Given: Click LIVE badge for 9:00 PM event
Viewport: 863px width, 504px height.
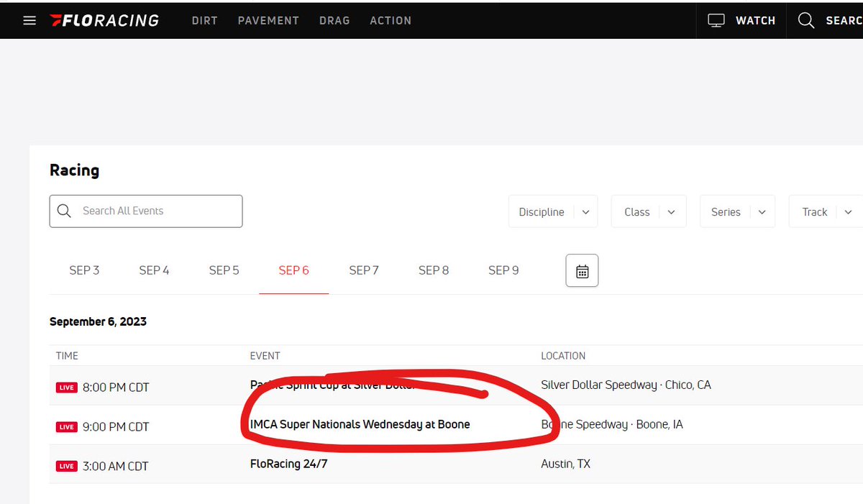Looking at the screenshot, I should coord(67,427).
